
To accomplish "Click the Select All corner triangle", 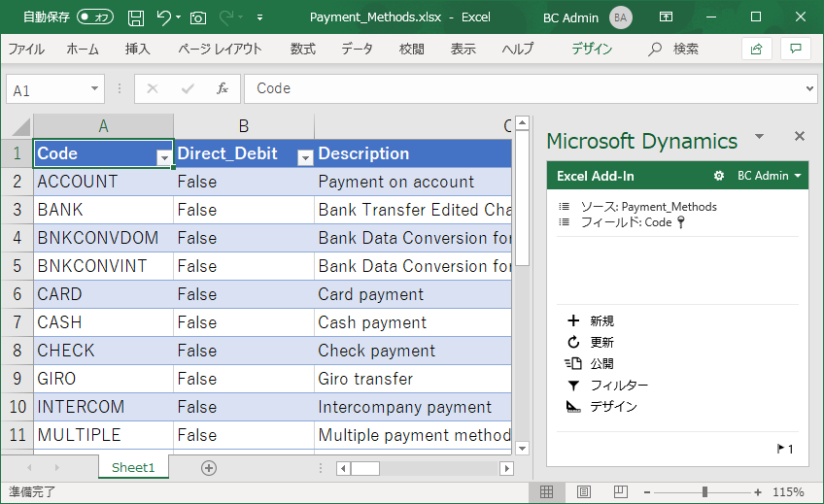I will (x=20, y=126).
